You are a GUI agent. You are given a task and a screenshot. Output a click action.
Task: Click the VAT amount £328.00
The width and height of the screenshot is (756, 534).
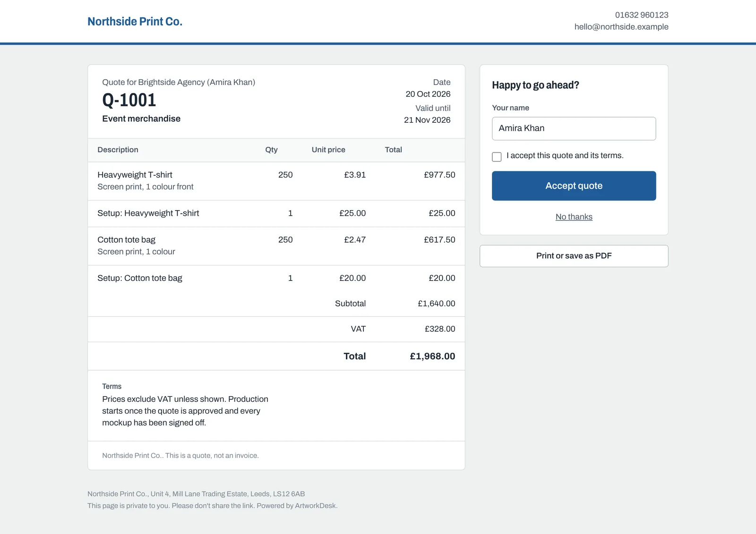point(440,329)
